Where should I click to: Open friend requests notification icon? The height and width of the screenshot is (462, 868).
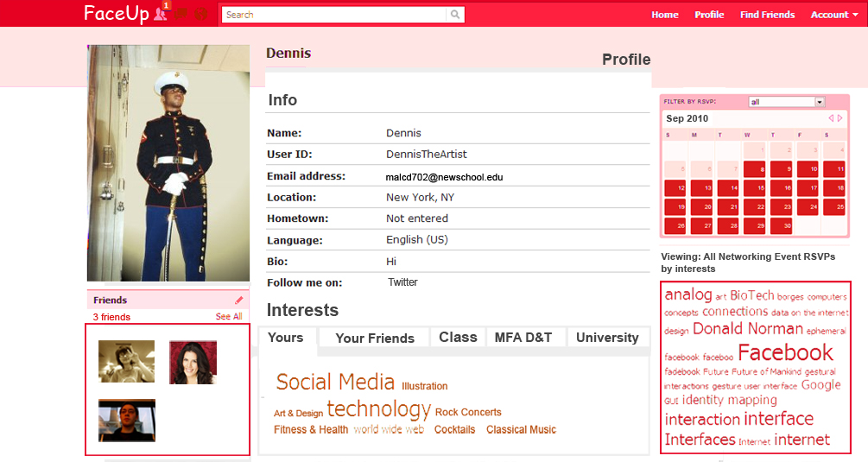[x=161, y=13]
